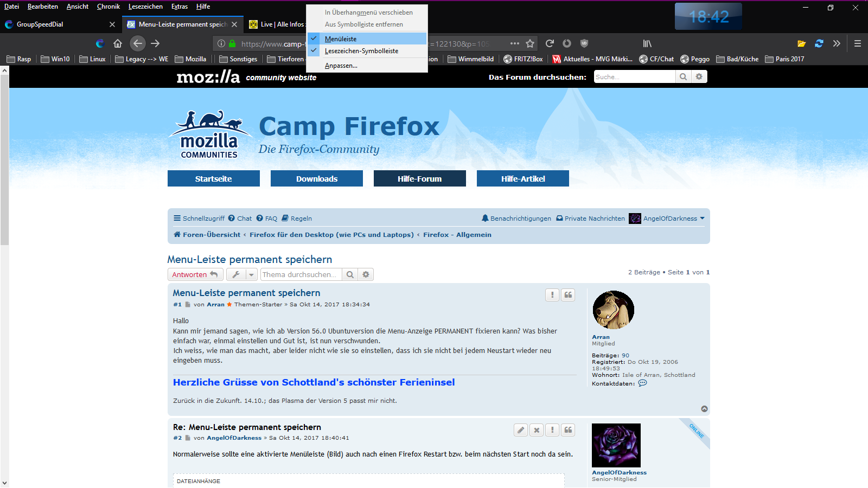Click the Antworten reply button

[x=195, y=275]
